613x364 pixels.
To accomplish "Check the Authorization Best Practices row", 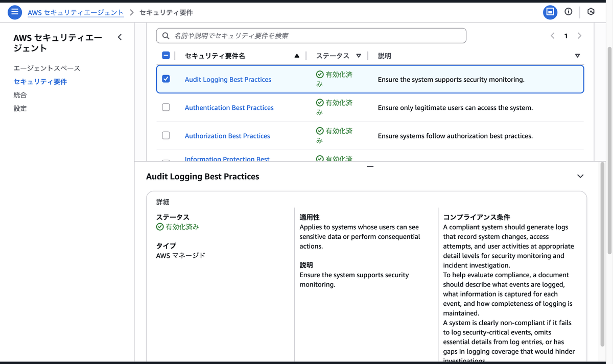I will pos(166,135).
